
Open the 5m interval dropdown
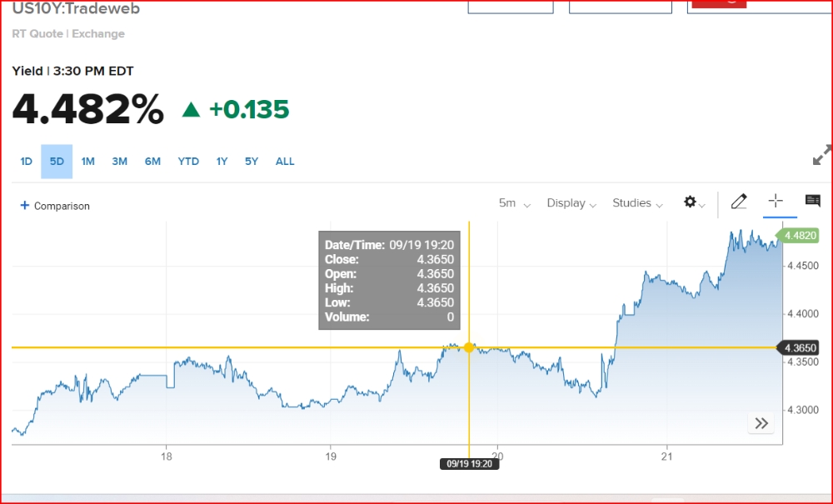coord(514,203)
